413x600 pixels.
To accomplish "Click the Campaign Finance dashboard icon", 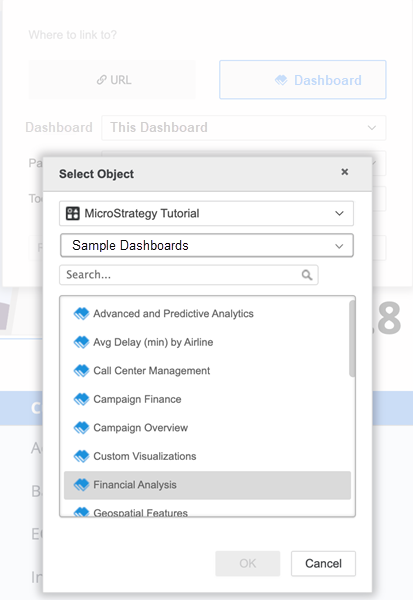I will pos(81,399).
